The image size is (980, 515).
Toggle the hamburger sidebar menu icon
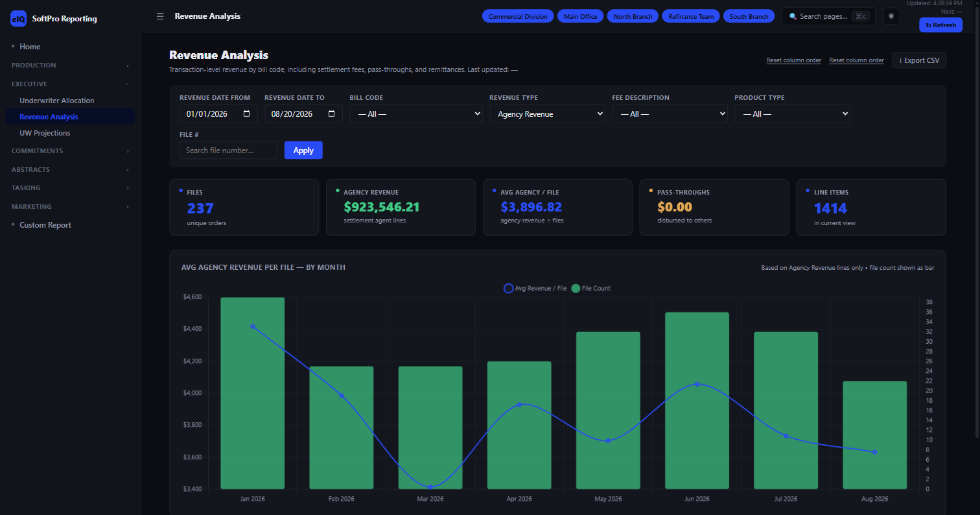tap(160, 16)
